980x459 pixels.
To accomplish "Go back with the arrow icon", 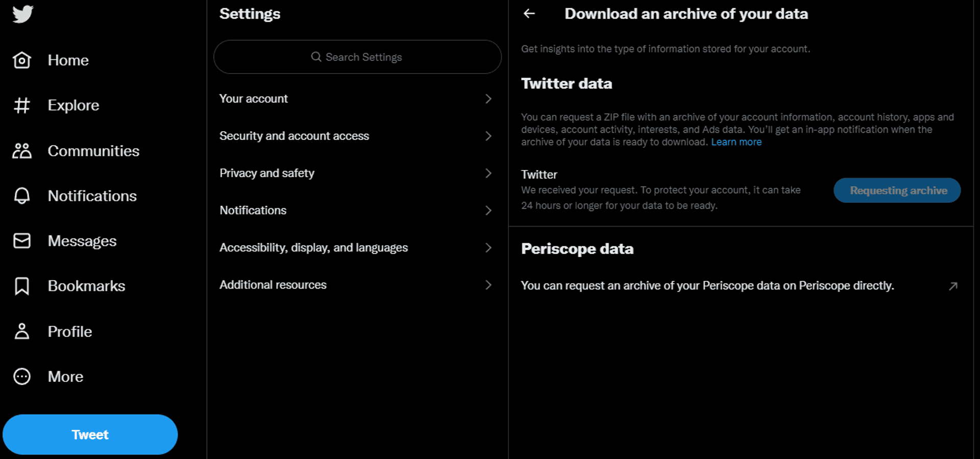I will coord(529,14).
